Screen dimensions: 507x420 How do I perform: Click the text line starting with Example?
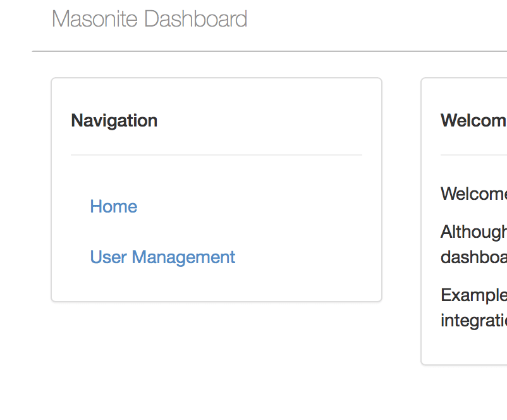[473, 295]
